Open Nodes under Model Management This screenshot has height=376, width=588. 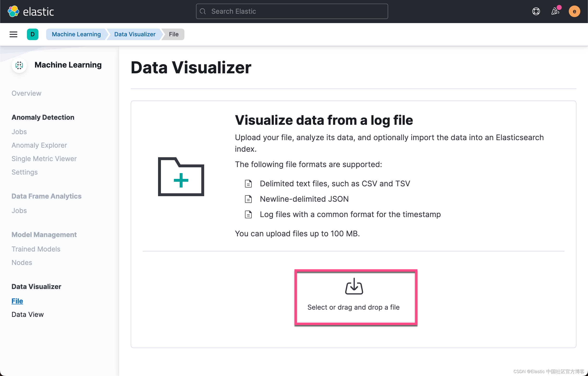pos(22,262)
